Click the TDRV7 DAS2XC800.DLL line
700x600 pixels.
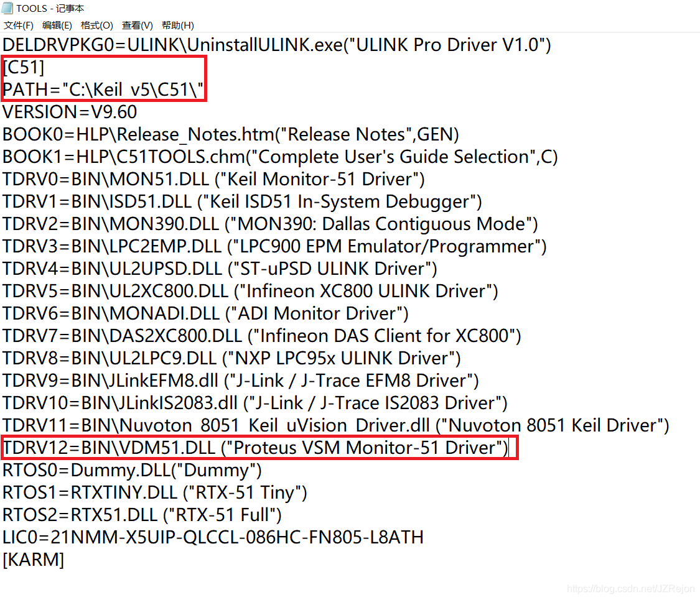coord(261,336)
